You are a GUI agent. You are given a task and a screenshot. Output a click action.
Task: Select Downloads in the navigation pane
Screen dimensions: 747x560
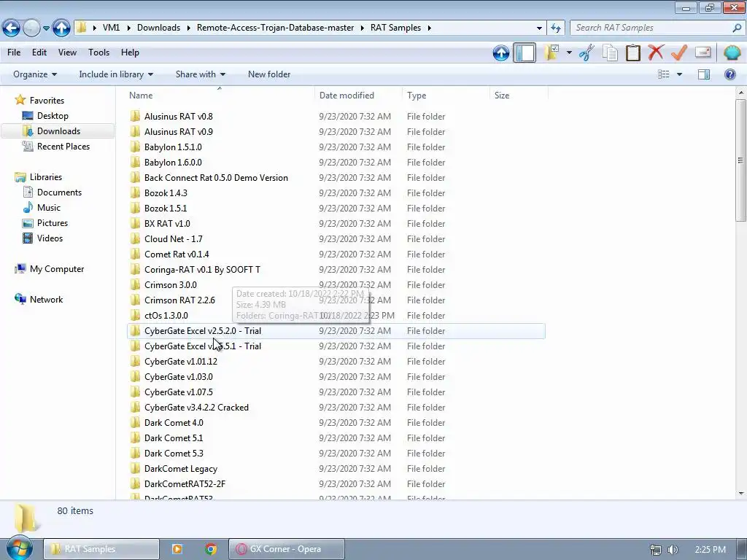58,131
